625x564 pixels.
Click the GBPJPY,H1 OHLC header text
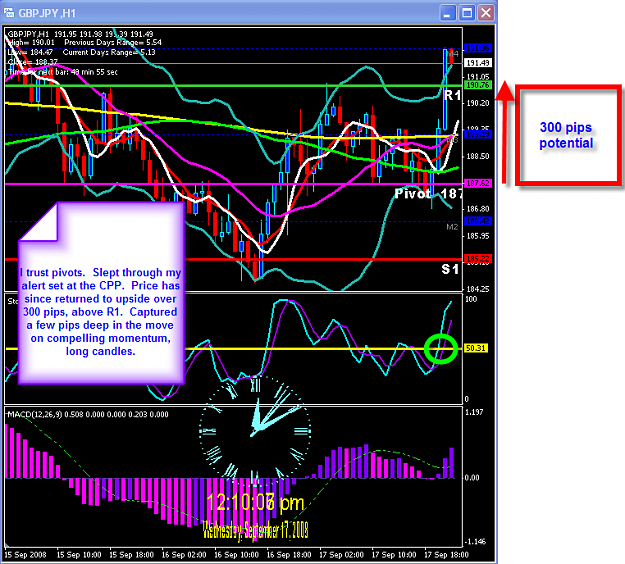80,34
